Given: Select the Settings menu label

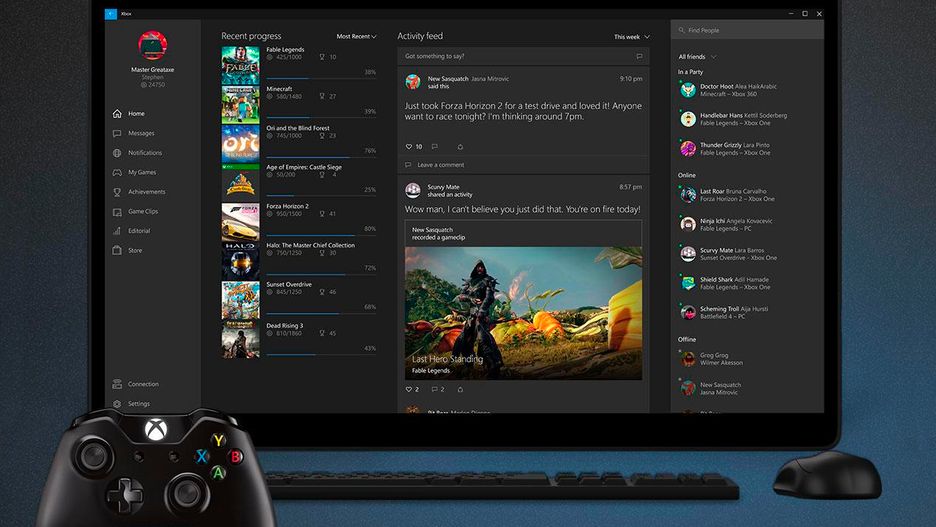Looking at the screenshot, I should [138, 403].
